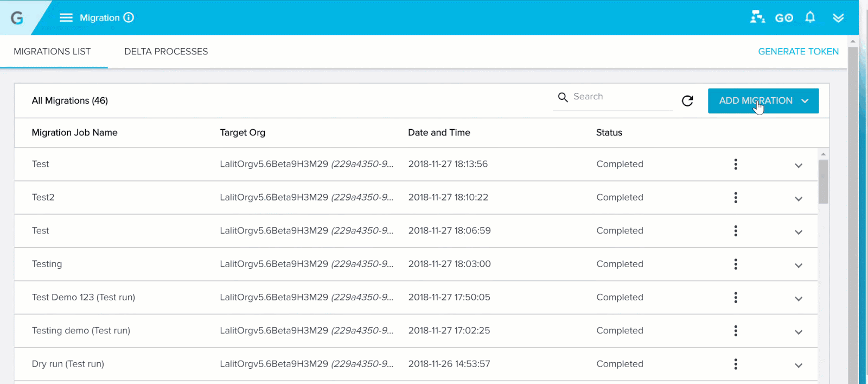Click date 2018-11-26 14:53:57
This screenshot has width=868, height=384.
449,364
